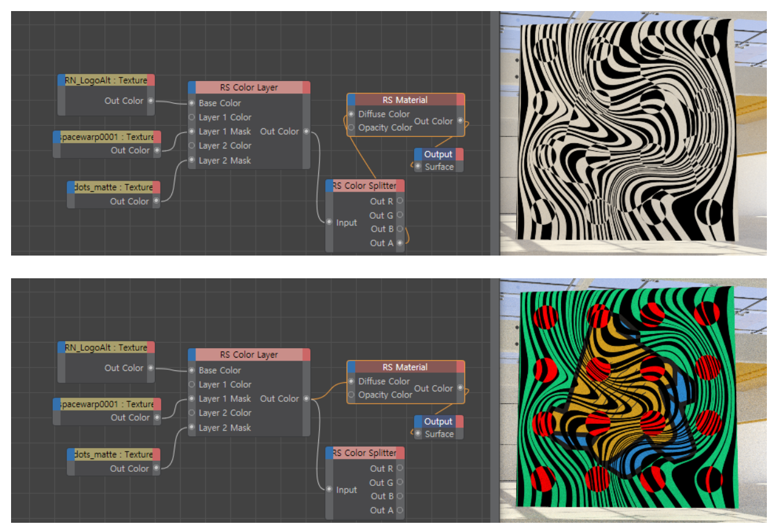
Task: Select RS Color Splitter node title in upper graph
Action: click(x=364, y=186)
